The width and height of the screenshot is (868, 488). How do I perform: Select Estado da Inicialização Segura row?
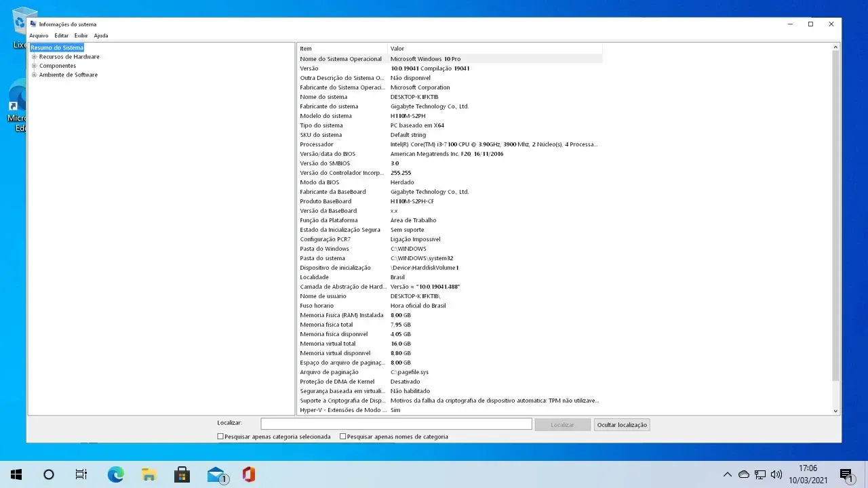pos(450,230)
